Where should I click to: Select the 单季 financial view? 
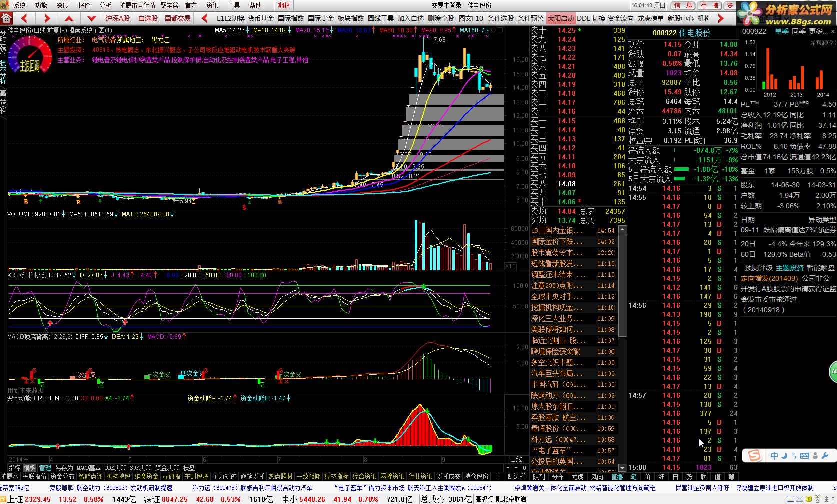click(782, 31)
